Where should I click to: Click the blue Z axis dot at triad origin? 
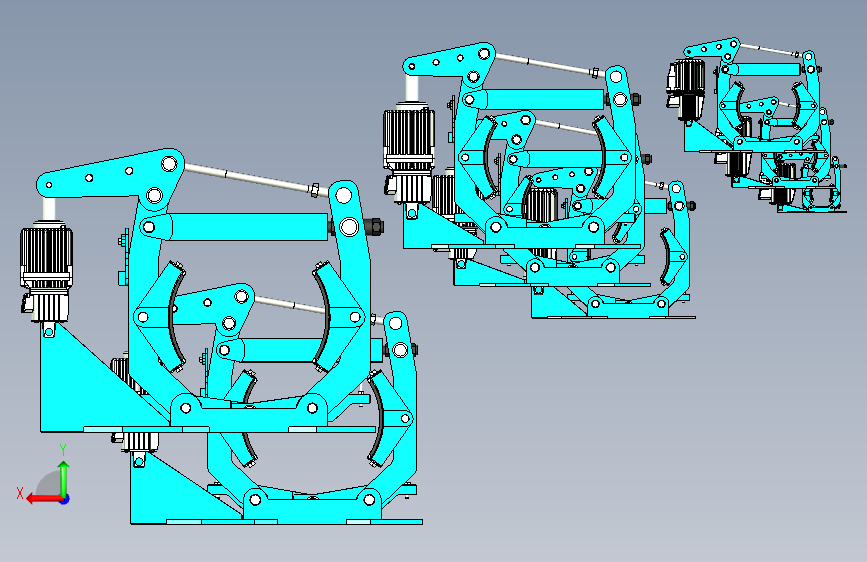click(65, 499)
